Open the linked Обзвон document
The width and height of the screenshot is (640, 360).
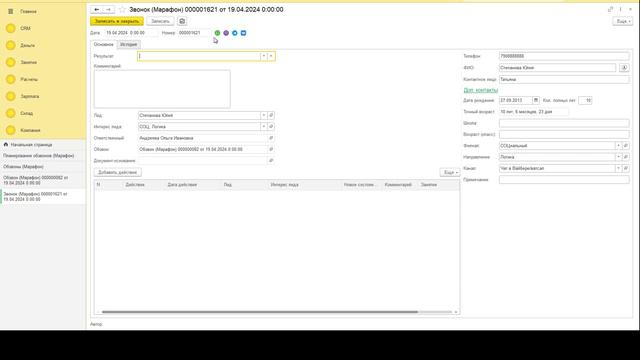pyautogui.click(x=271, y=149)
